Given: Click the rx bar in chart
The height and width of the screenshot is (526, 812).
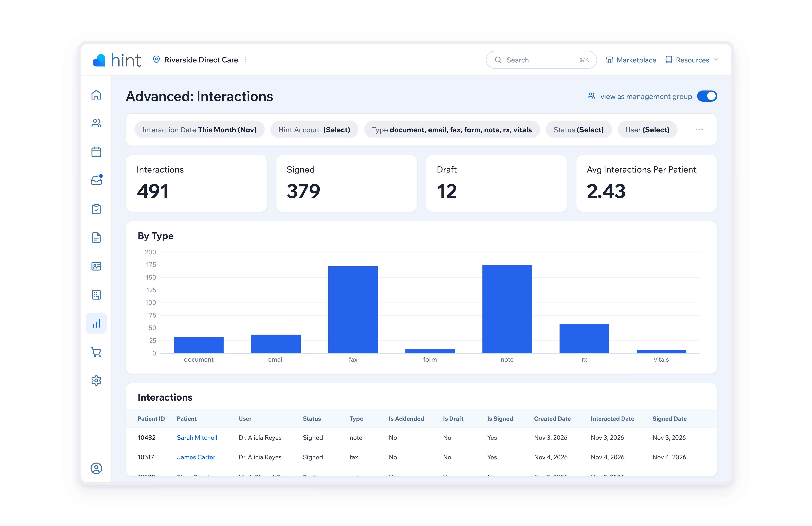Looking at the screenshot, I should [x=584, y=338].
